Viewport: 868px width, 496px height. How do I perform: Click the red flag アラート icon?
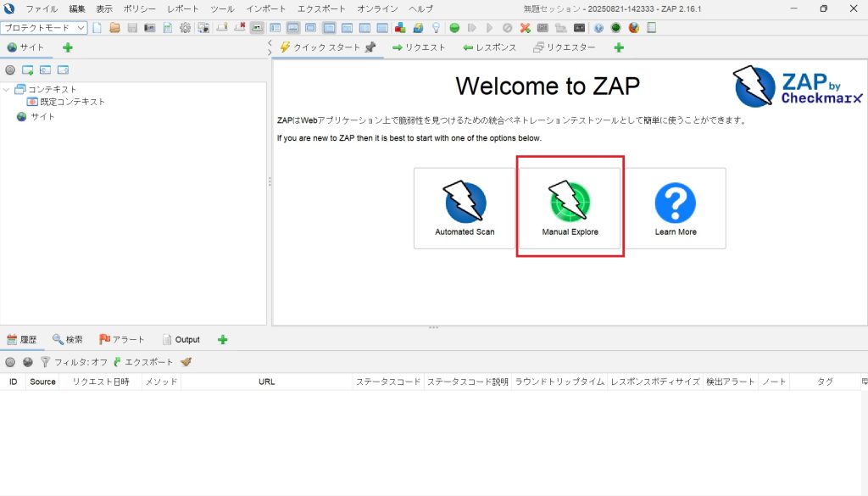coord(104,339)
